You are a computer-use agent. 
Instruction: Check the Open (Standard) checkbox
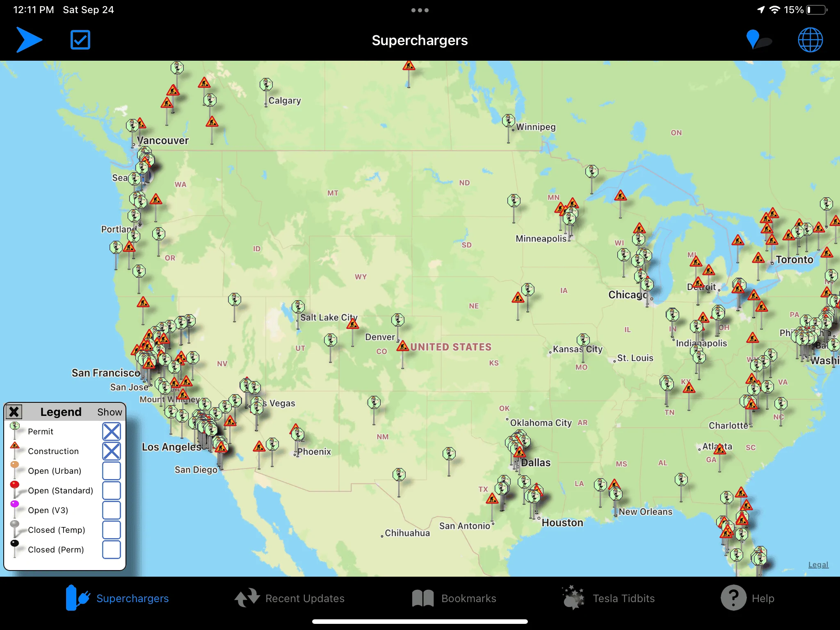[112, 491]
